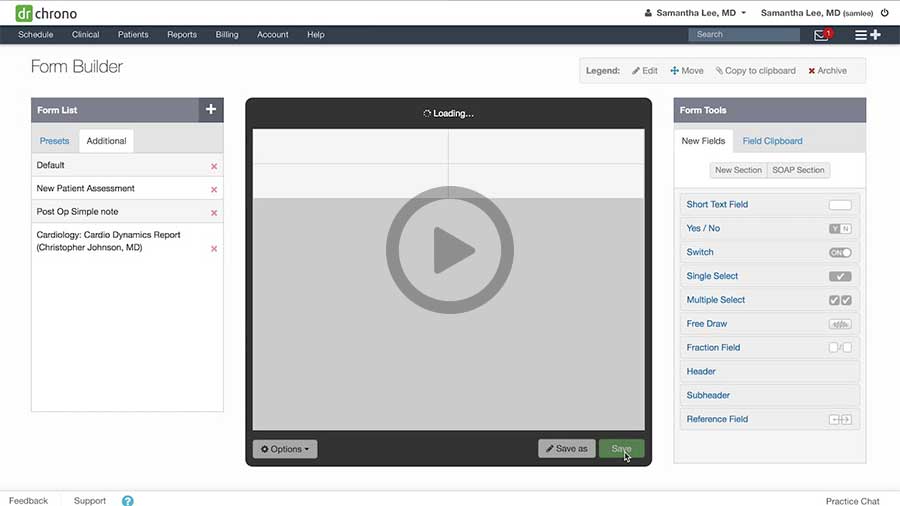Archive the Post Op Simple note form
Screen dimensions: 900x506
(x=214, y=213)
